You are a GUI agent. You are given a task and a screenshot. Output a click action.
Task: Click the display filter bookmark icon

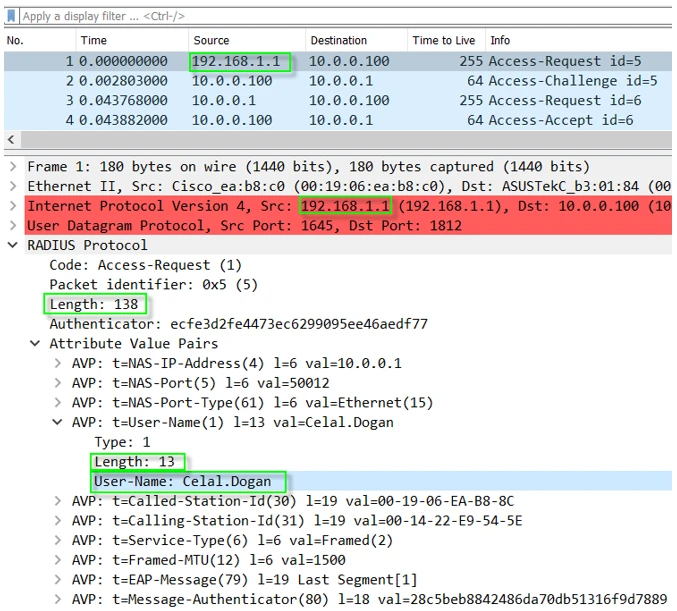12,16
